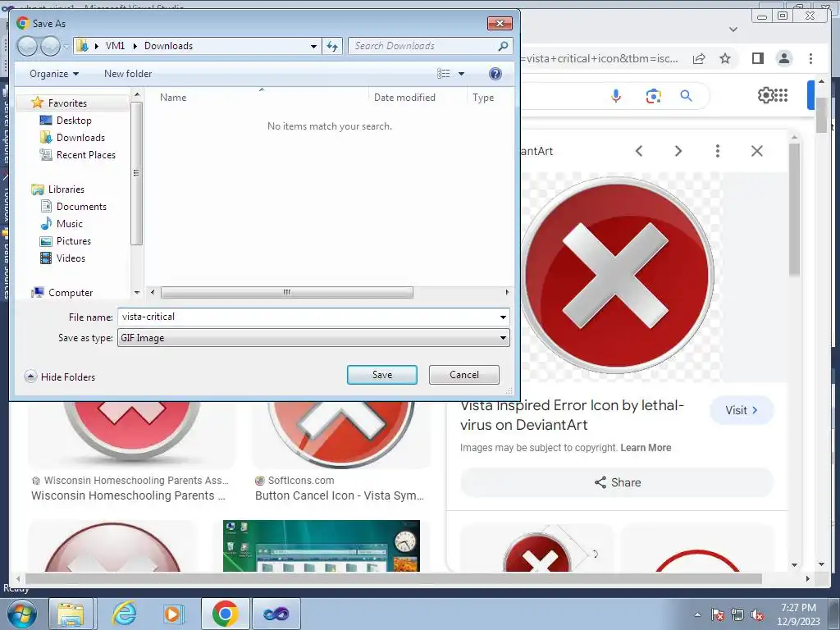Sort by the Date modified column
Viewport: 840px width, 630px height.
(x=404, y=98)
